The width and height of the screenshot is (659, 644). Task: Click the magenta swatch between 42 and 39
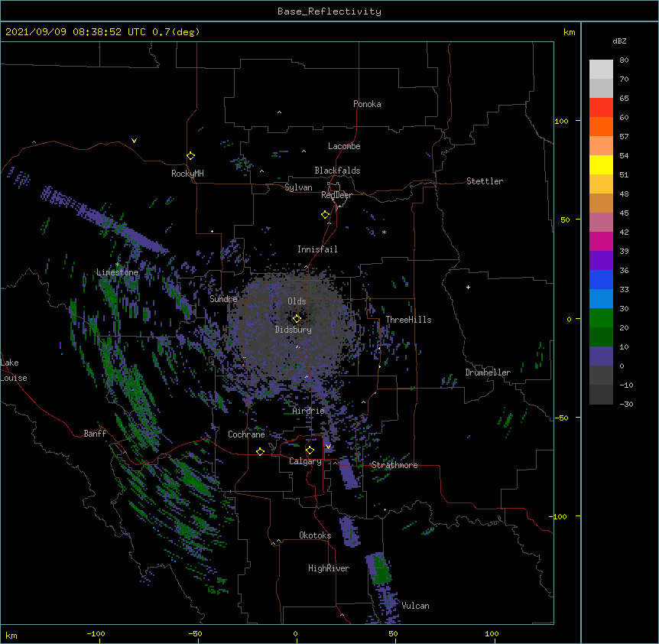601,242
